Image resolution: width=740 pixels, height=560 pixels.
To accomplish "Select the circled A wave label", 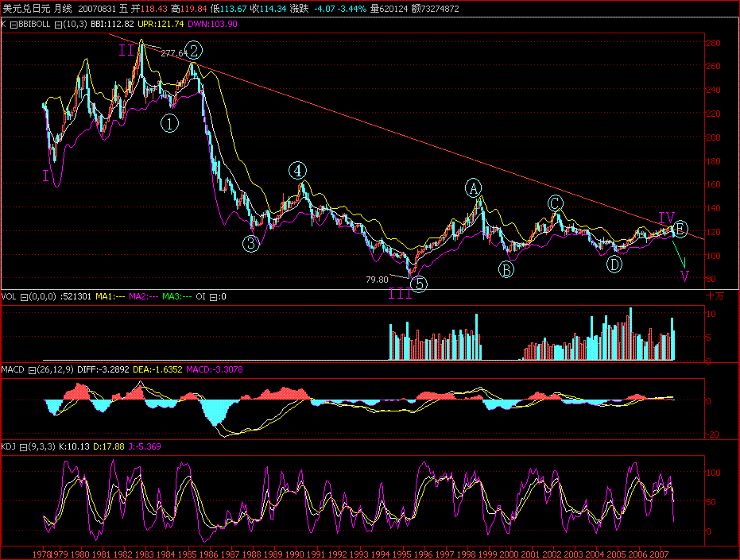I will [474, 188].
